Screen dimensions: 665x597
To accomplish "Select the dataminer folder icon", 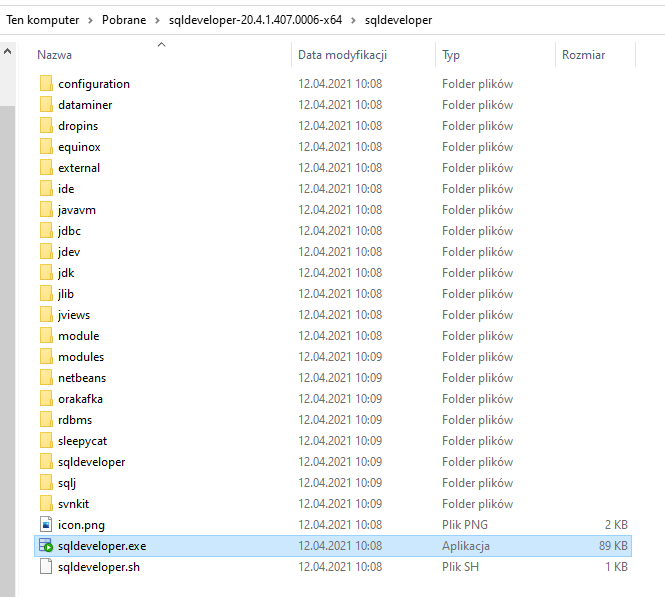I will click(x=46, y=105).
